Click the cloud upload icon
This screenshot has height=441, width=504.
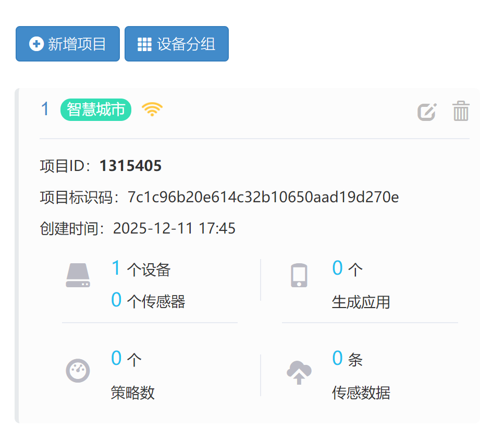pos(299,373)
